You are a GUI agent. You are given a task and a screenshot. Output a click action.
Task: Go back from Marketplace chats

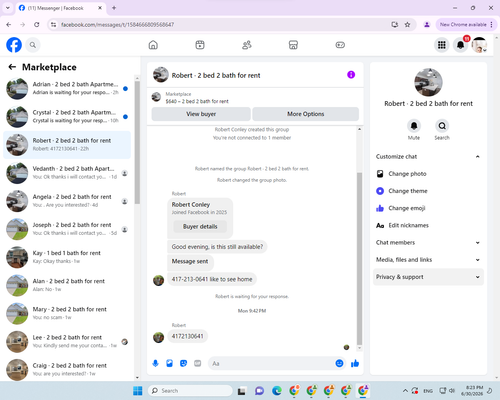coord(12,67)
